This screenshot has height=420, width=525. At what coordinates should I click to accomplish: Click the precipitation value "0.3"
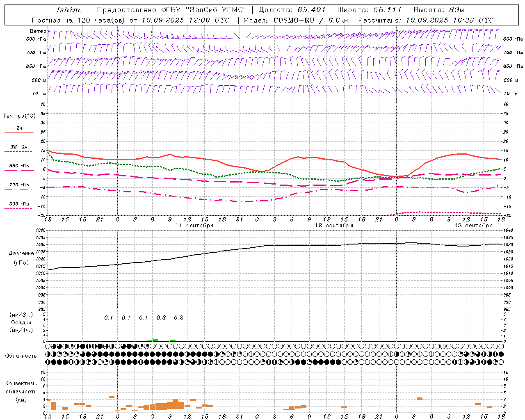161,317
